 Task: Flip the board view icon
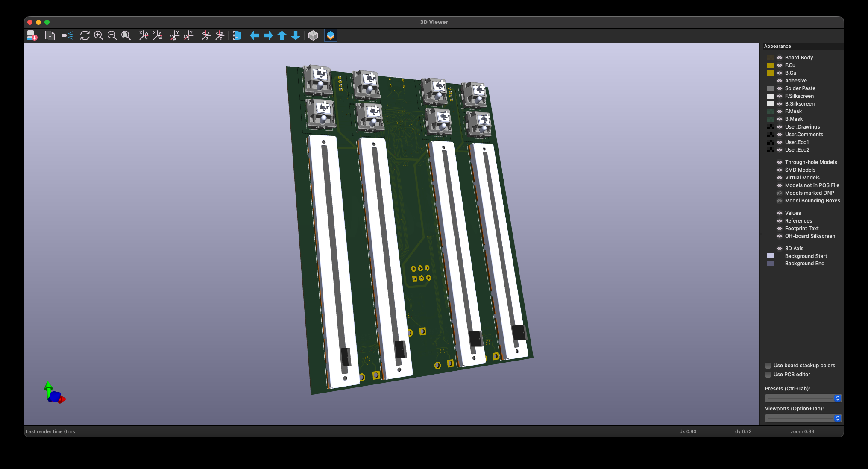[237, 35]
